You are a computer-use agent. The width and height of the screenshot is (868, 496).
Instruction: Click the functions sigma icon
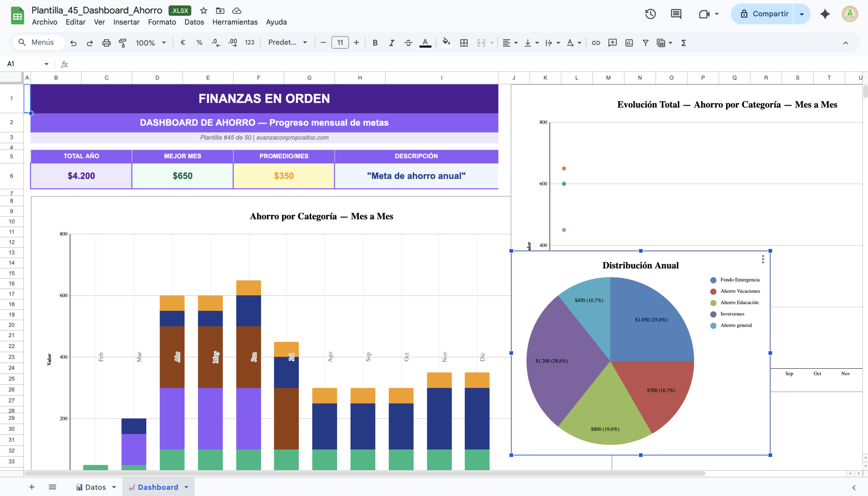[x=684, y=43]
